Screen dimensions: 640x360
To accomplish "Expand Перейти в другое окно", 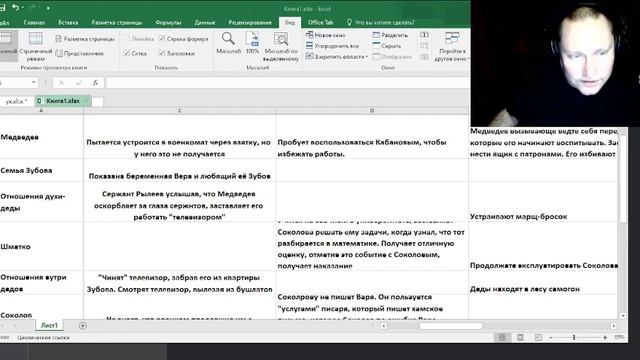I will tap(452, 47).
